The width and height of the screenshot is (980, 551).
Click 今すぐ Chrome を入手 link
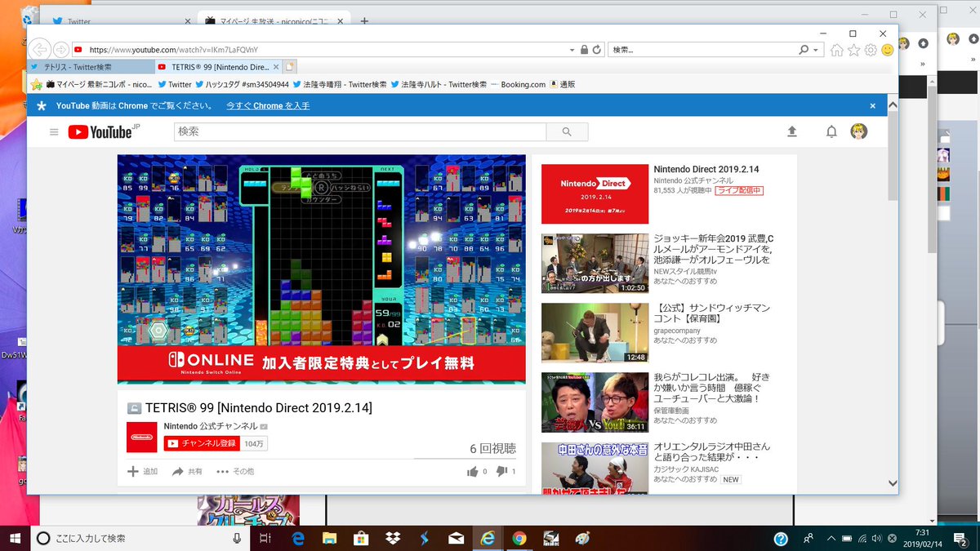tap(268, 105)
